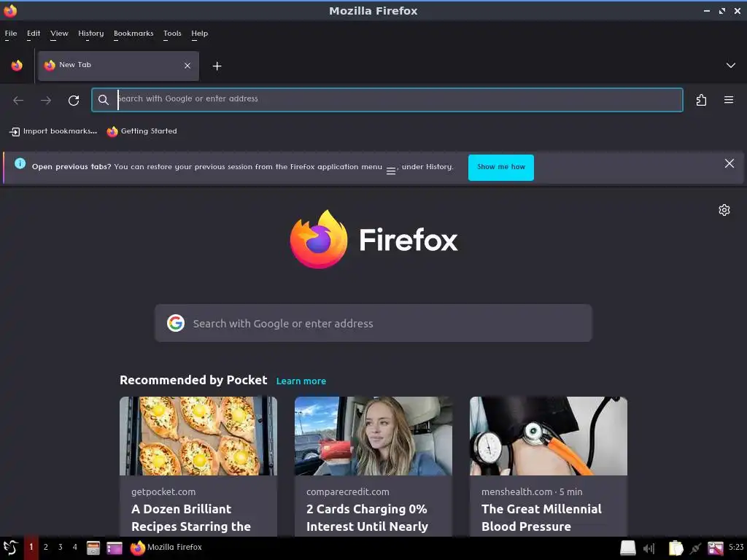Click the Learn more link near Pocket
This screenshot has width=747, height=560.
[x=301, y=381]
